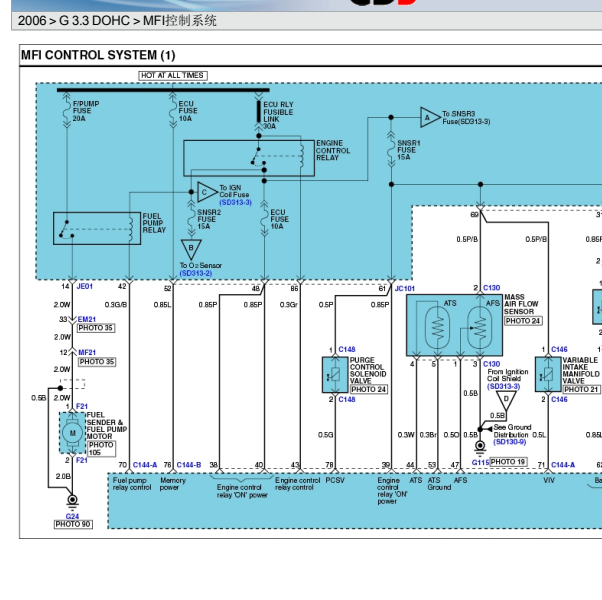Image resolution: width=602 pixels, height=600 pixels.
Task: Click the triangle D ignition coil shield reference
Action: point(506,400)
